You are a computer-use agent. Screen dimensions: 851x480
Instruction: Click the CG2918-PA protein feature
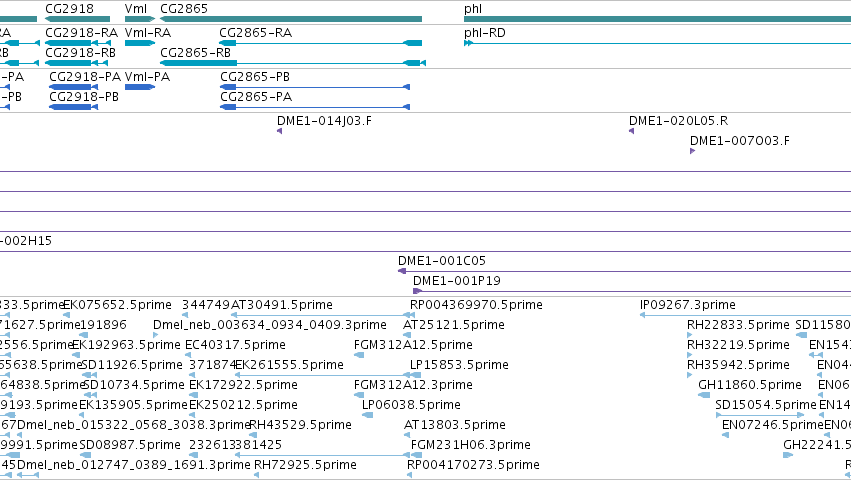click(x=73, y=87)
